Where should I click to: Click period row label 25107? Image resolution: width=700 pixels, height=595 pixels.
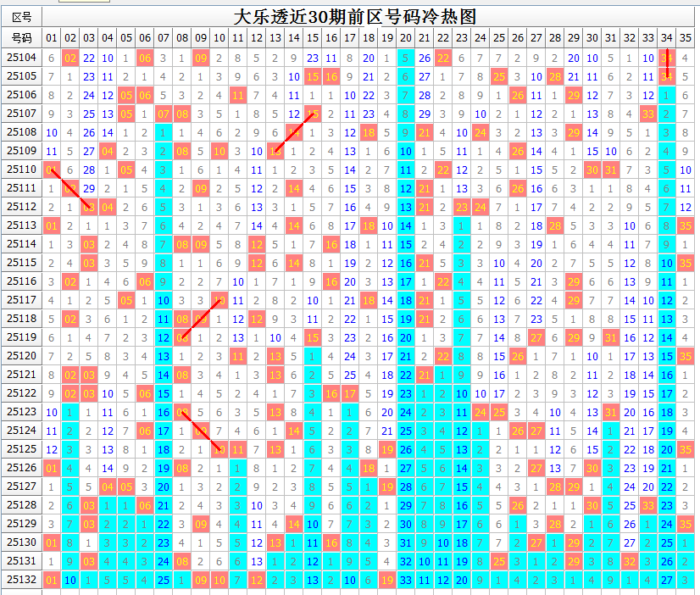(21, 114)
